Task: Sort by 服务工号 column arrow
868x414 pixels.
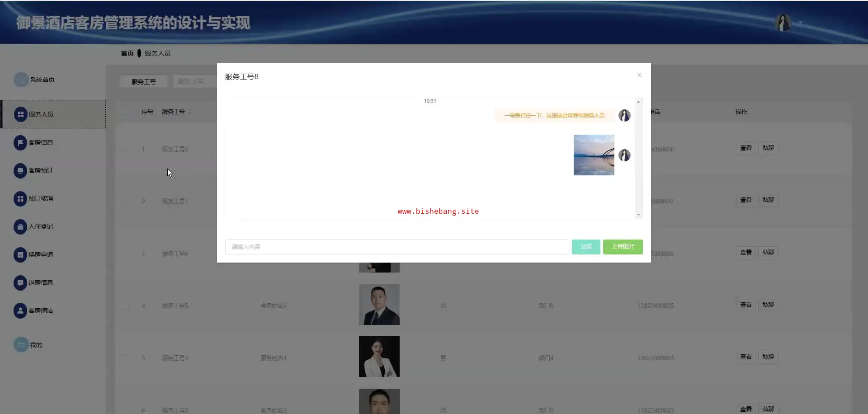Action: pos(190,112)
